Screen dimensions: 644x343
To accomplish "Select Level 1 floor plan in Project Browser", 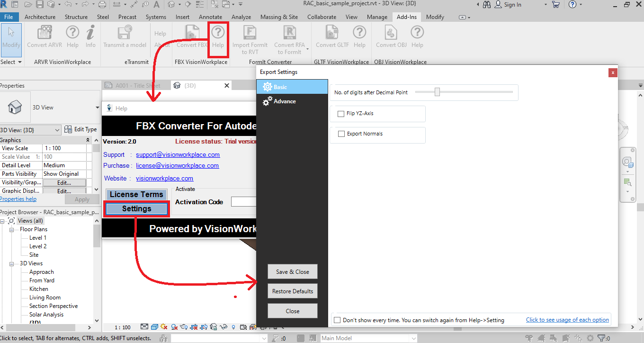I will [x=38, y=238].
